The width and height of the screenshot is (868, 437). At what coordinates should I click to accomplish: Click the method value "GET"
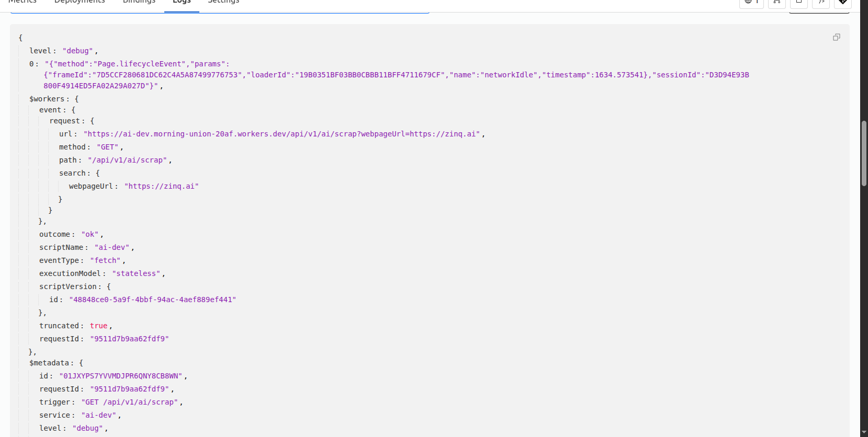point(108,147)
